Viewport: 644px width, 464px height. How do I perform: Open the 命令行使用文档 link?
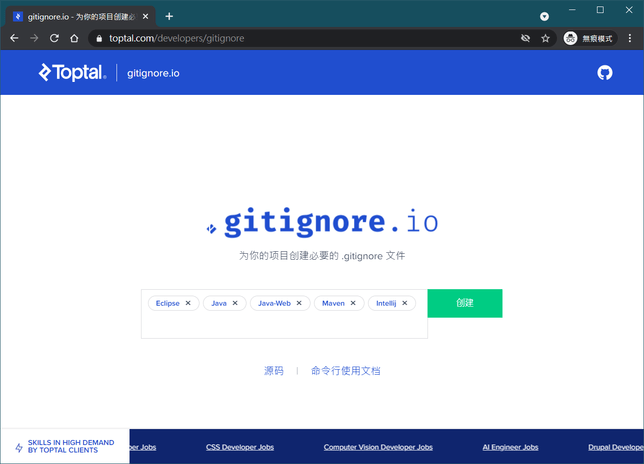pyautogui.click(x=345, y=371)
